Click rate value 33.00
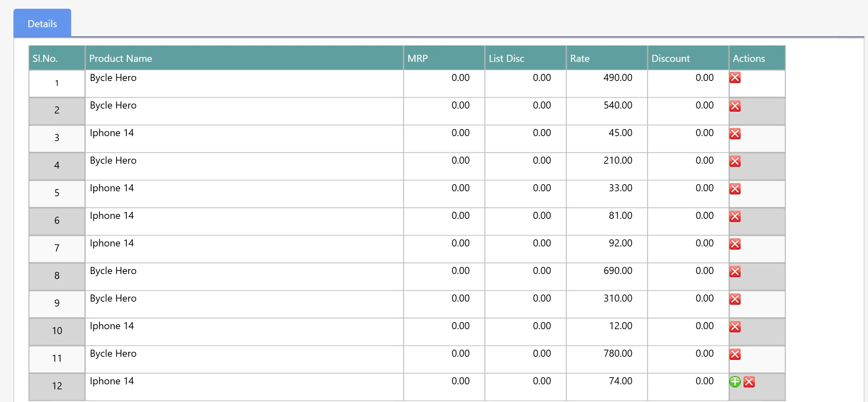The width and height of the screenshot is (868, 402). (x=620, y=188)
